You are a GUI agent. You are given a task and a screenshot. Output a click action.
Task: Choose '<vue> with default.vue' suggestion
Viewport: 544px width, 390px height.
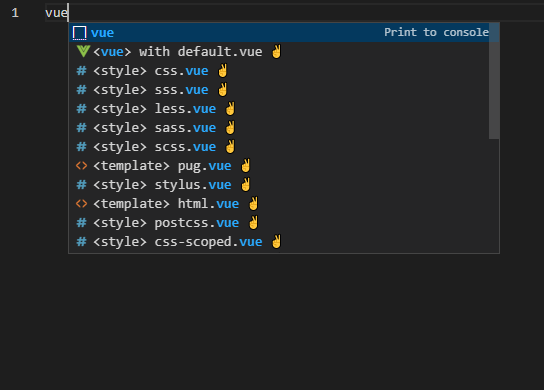(284, 52)
